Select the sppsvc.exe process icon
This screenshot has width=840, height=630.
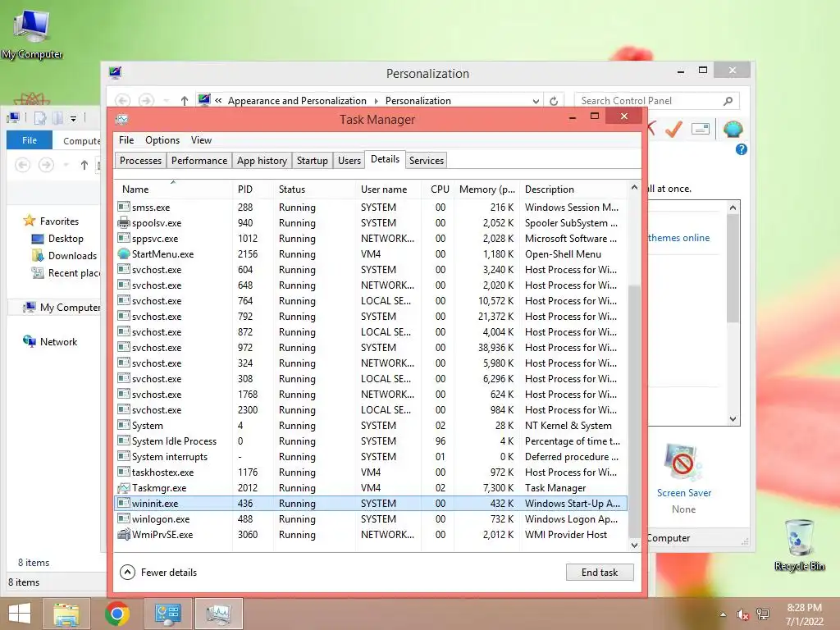pyautogui.click(x=124, y=239)
